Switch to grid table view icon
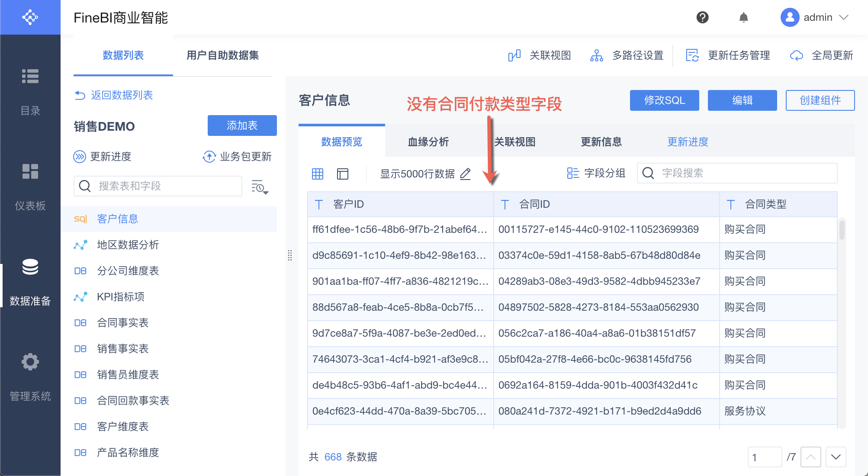 [x=318, y=174]
